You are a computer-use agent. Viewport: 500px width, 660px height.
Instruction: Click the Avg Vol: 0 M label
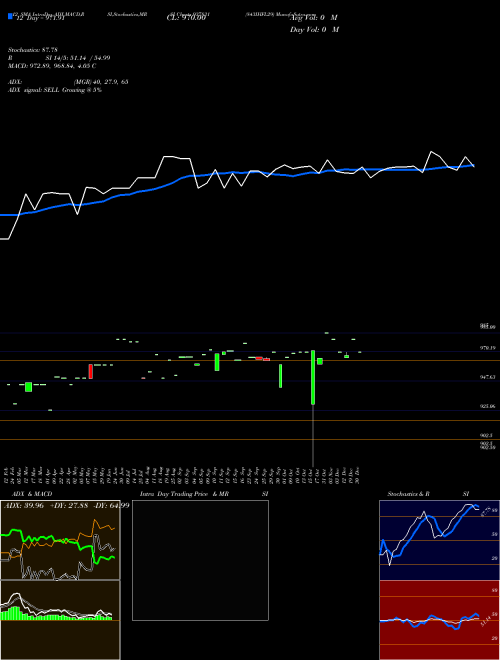(x=314, y=18)
